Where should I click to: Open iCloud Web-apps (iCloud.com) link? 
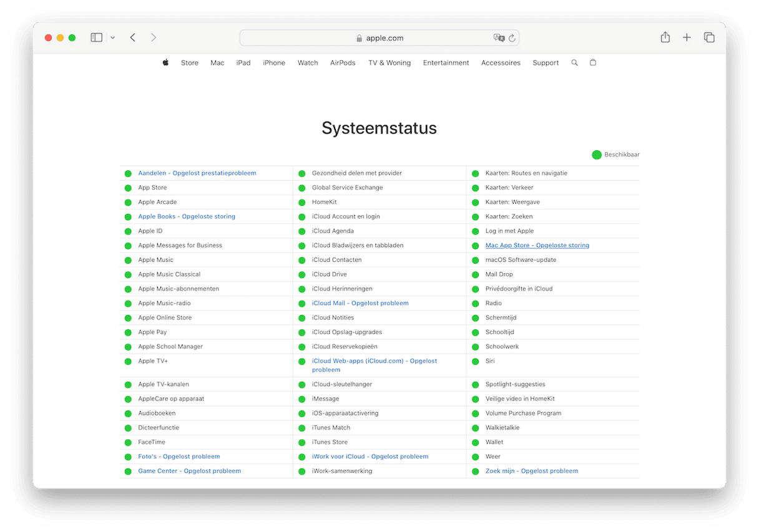point(375,365)
